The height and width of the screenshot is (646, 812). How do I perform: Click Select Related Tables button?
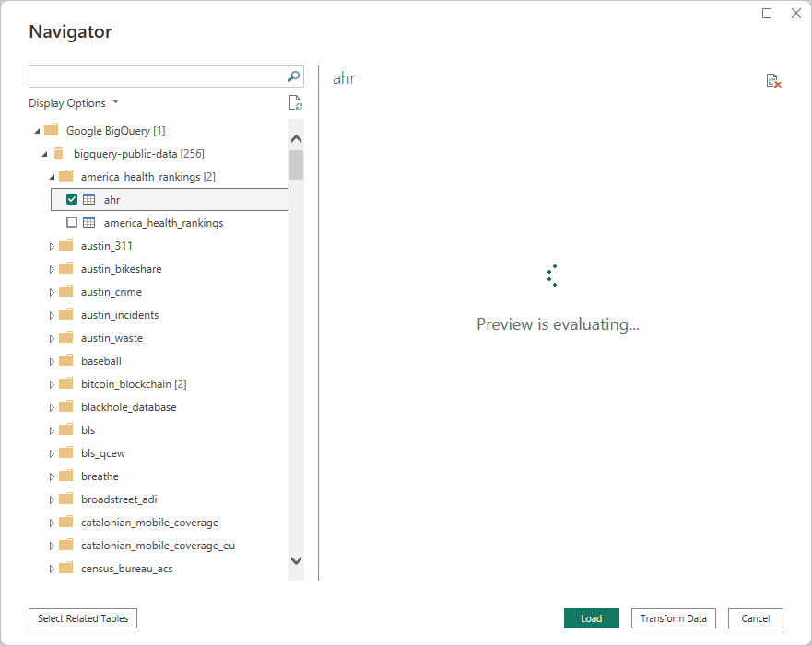point(83,618)
